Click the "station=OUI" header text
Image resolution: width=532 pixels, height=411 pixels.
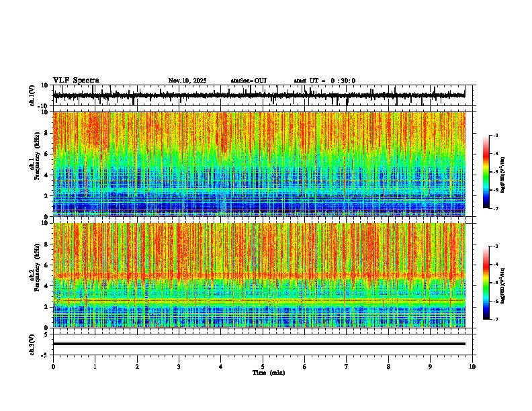coord(249,81)
